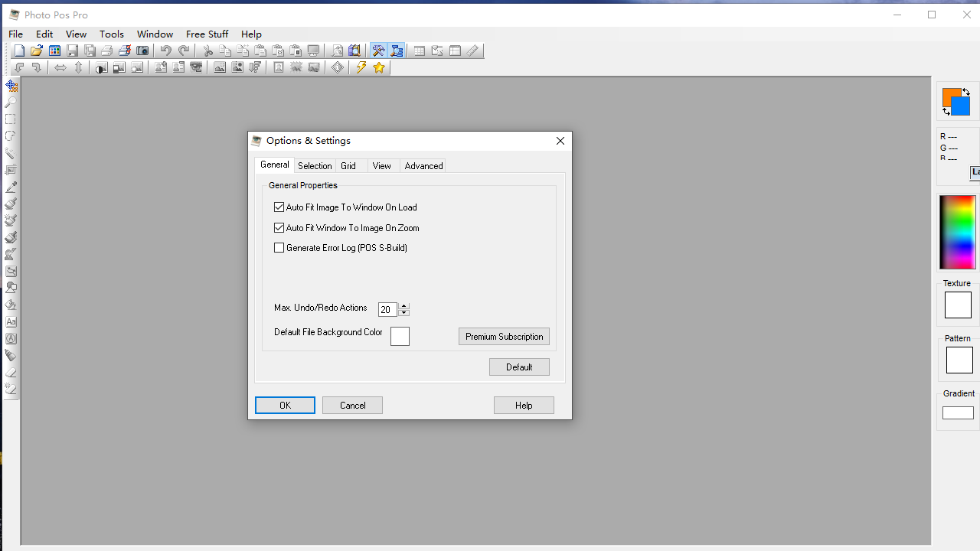Select the Crop tool
Screen dimensions: 980x551
(11, 170)
